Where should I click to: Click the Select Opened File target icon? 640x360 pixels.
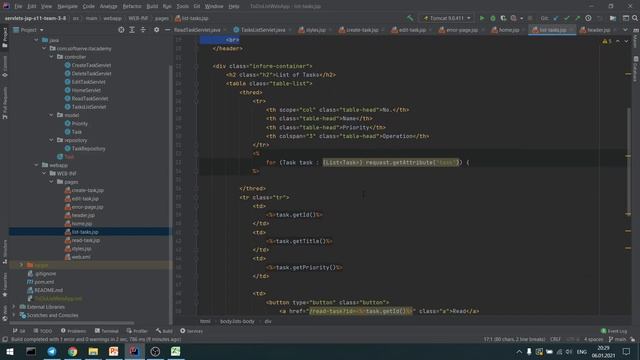point(121,30)
